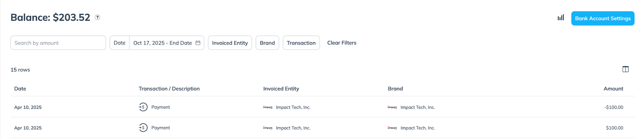
Task: Click the Amount column header
Action: (613, 89)
